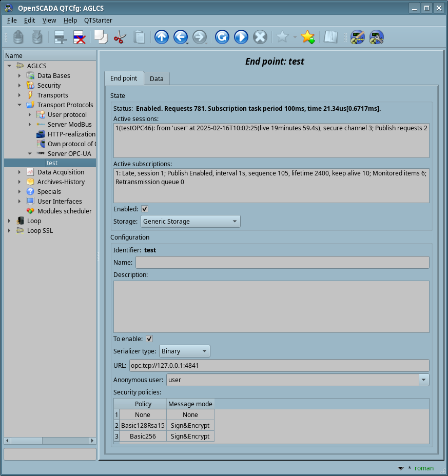Expand the Data Acquisition tree node
Screen dimensions: 448x476
point(20,172)
